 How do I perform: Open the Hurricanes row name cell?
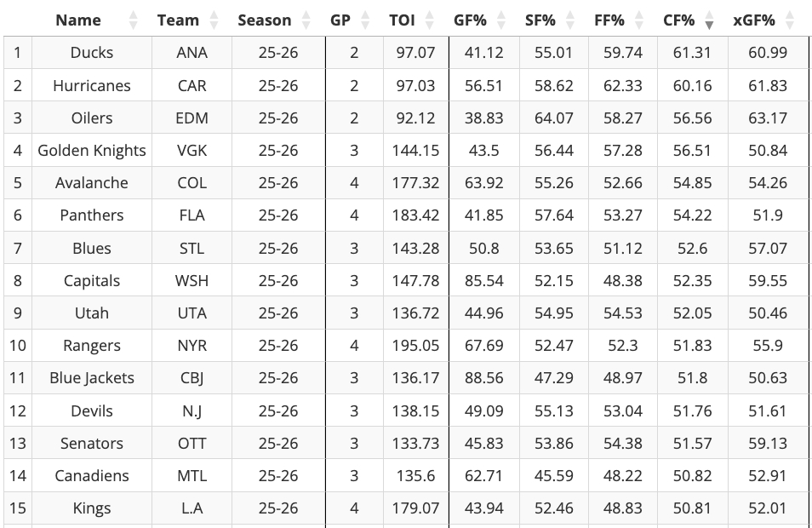point(92,86)
